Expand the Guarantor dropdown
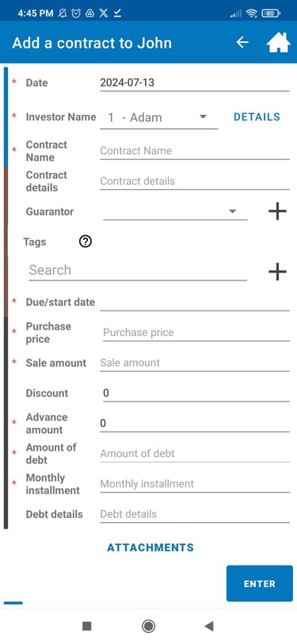Image resolution: width=297 pixels, height=644 pixels. 175,211
